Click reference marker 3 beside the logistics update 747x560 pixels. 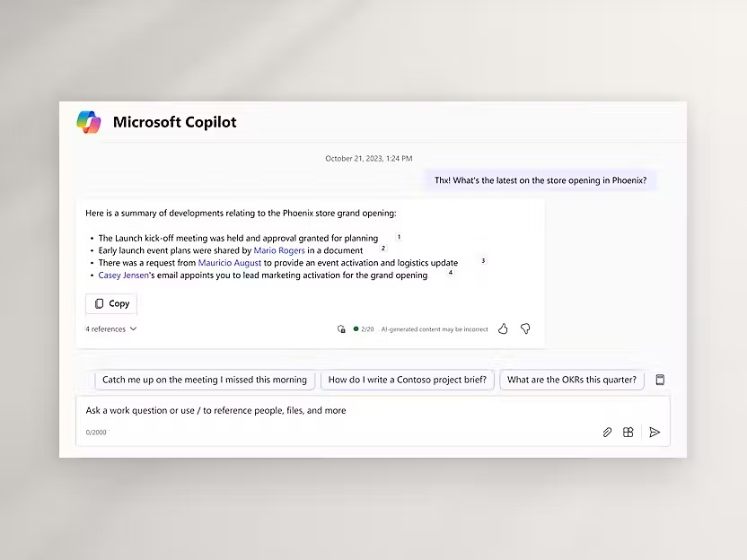tap(482, 260)
